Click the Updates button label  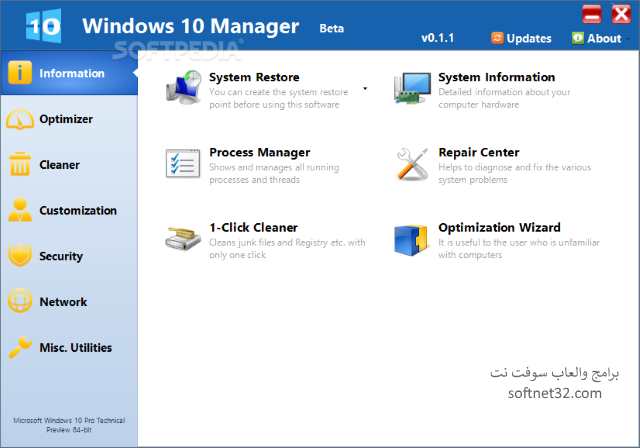tap(529, 38)
